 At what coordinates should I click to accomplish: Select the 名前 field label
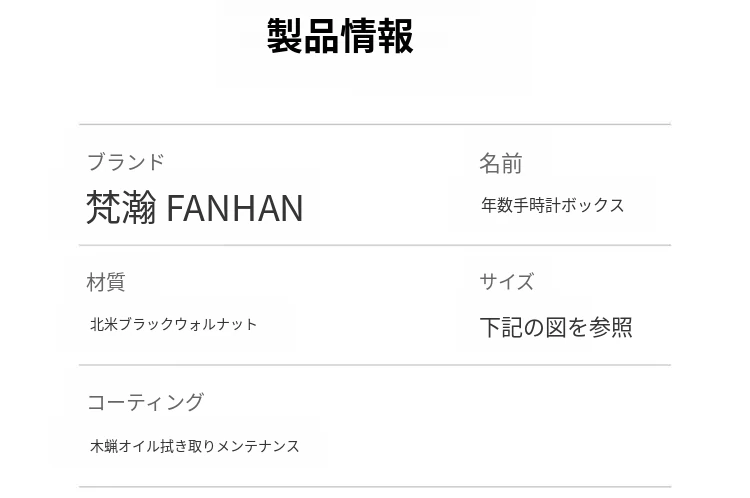[500, 163]
